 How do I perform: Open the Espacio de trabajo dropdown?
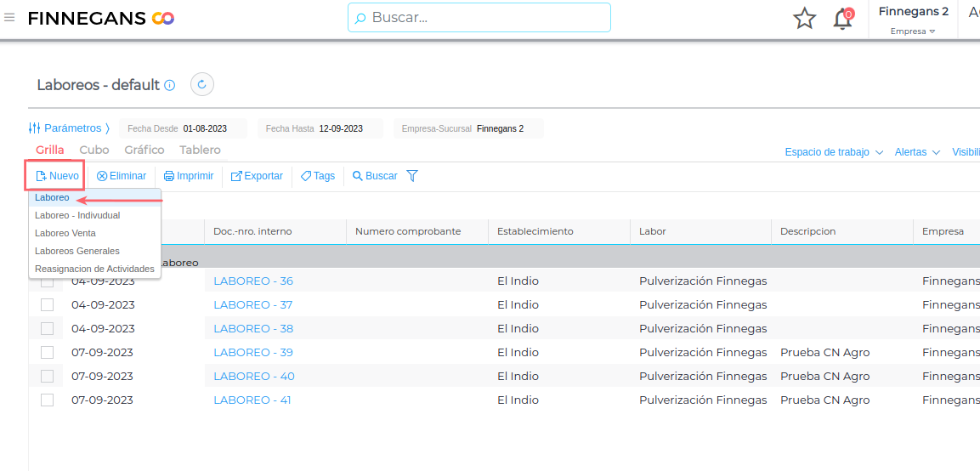[x=834, y=152]
